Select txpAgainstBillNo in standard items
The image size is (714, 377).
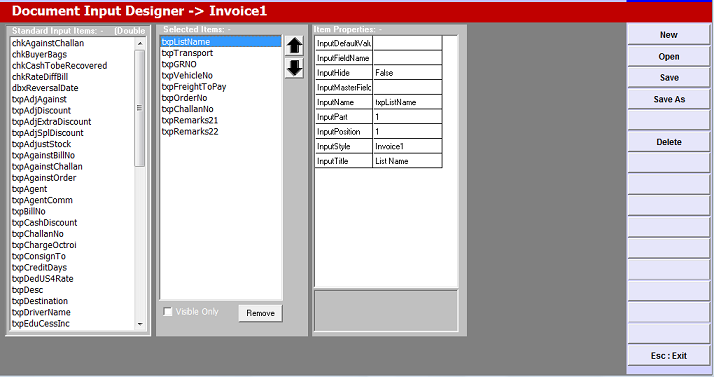72,155
